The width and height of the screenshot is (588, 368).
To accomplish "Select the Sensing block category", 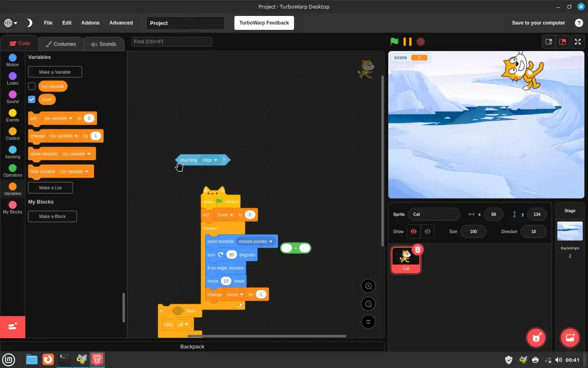I will [13, 152].
